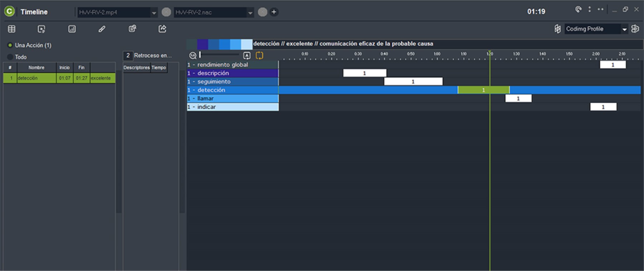
Task: Expand the HVV-RV-2.nac file dropdown
Action: click(250, 13)
